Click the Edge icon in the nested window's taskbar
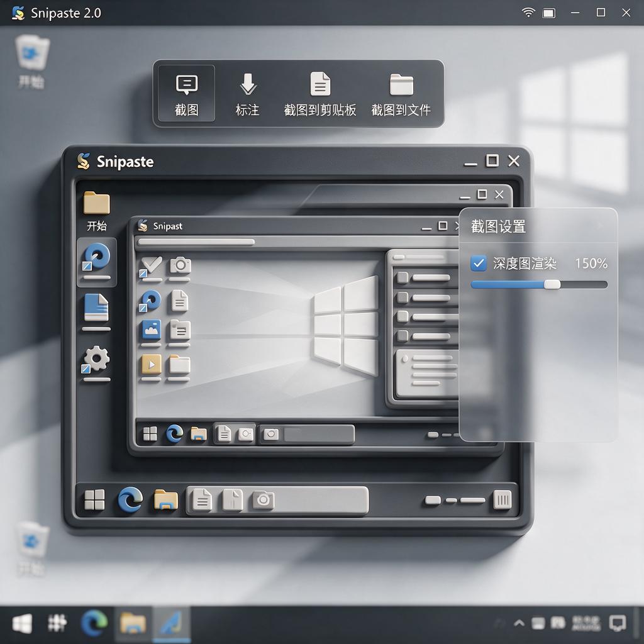This screenshot has height=644, width=644. coord(174,434)
